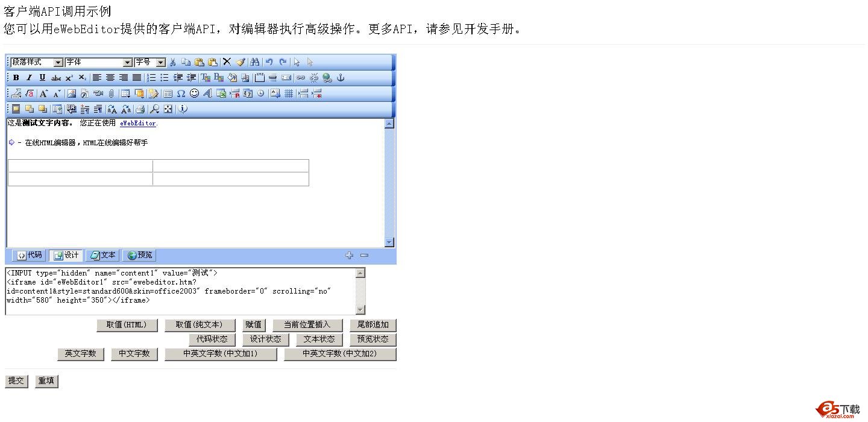The image size is (868, 422).
Task: Open the smiley emoticon picker
Action: pos(194,93)
